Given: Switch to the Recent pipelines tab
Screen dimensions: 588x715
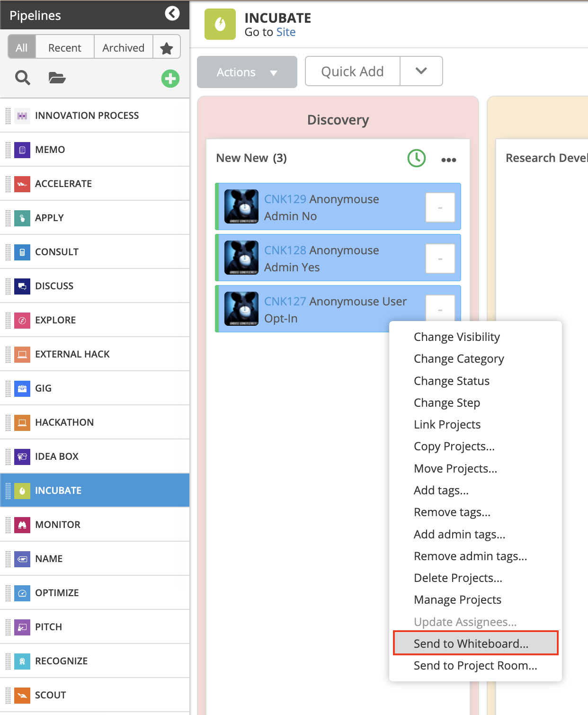Looking at the screenshot, I should click(65, 48).
